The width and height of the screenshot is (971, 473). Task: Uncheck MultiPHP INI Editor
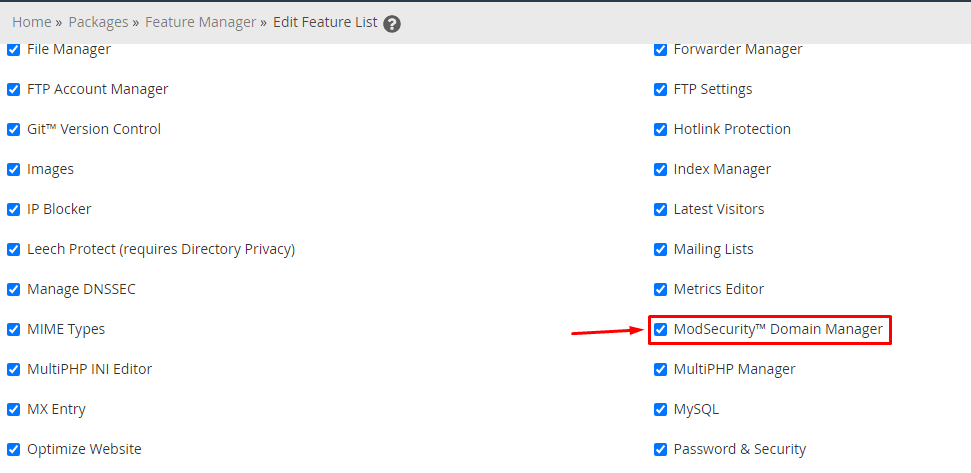pos(14,370)
